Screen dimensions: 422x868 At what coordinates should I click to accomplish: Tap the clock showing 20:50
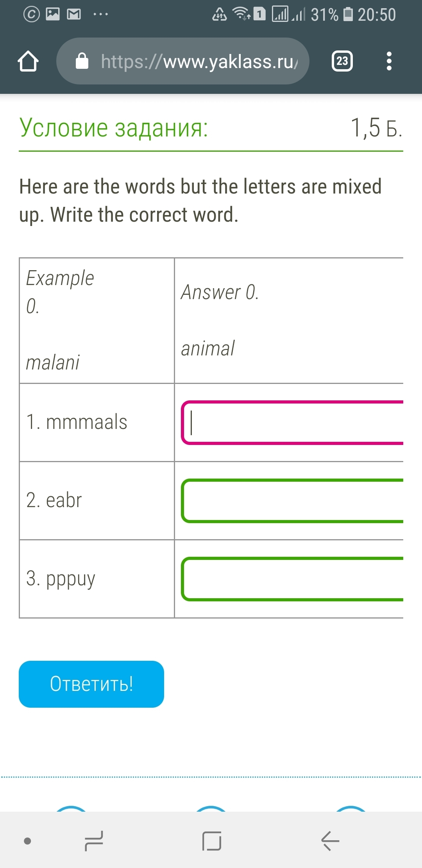tap(377, 15)
